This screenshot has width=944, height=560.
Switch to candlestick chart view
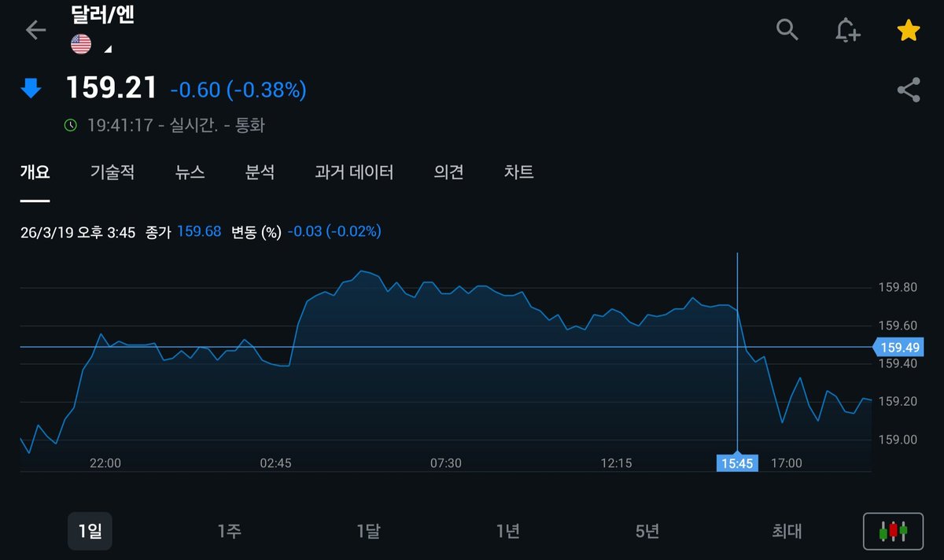point(893,531)
